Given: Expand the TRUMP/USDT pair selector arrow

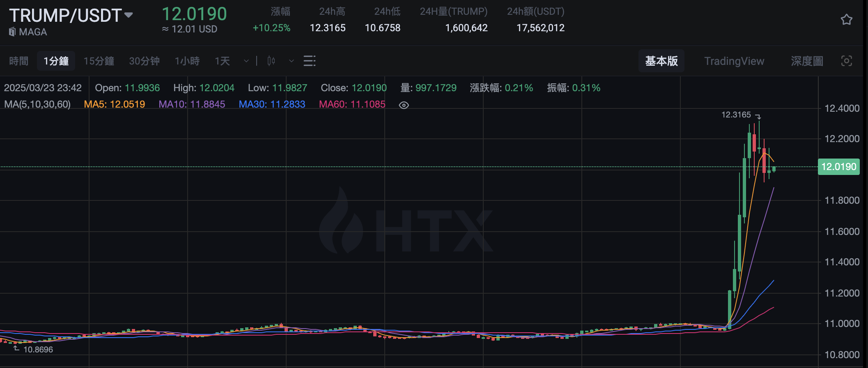Looking at the screenshot, I should (x=129, y=15).
